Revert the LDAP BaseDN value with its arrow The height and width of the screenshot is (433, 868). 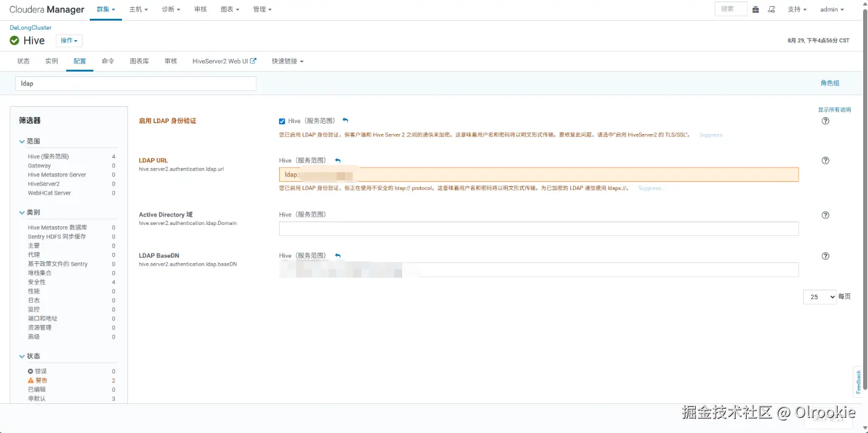(x=338, y=256)
